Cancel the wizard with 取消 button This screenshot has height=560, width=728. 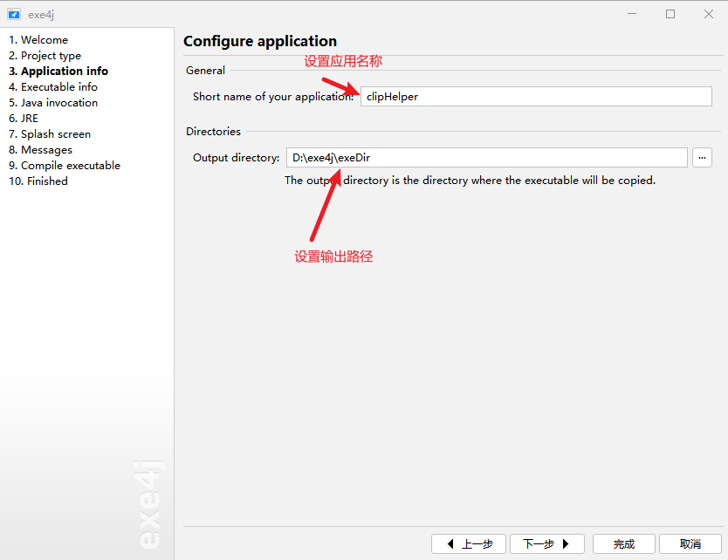coord(690,543)
